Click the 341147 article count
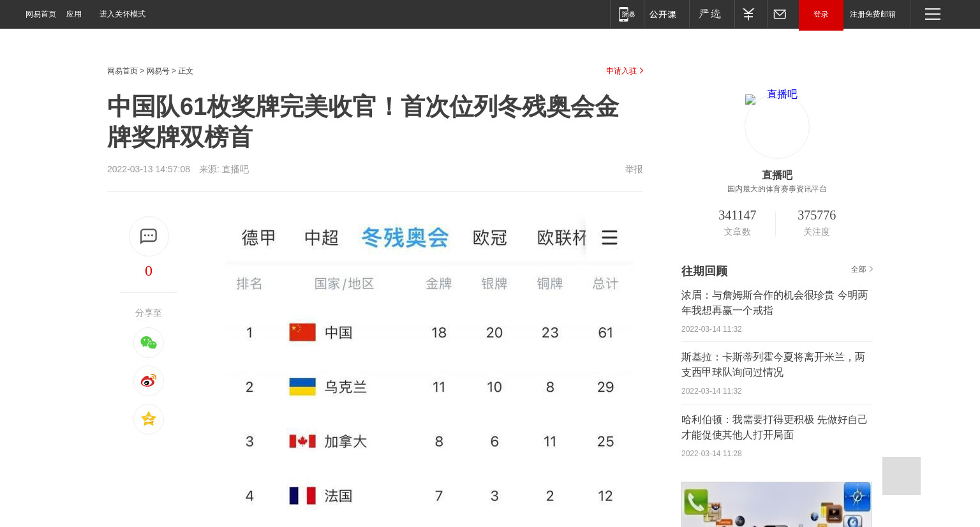Image resolution: width=980 pixels, height=527 pixels. click(737, 215)
